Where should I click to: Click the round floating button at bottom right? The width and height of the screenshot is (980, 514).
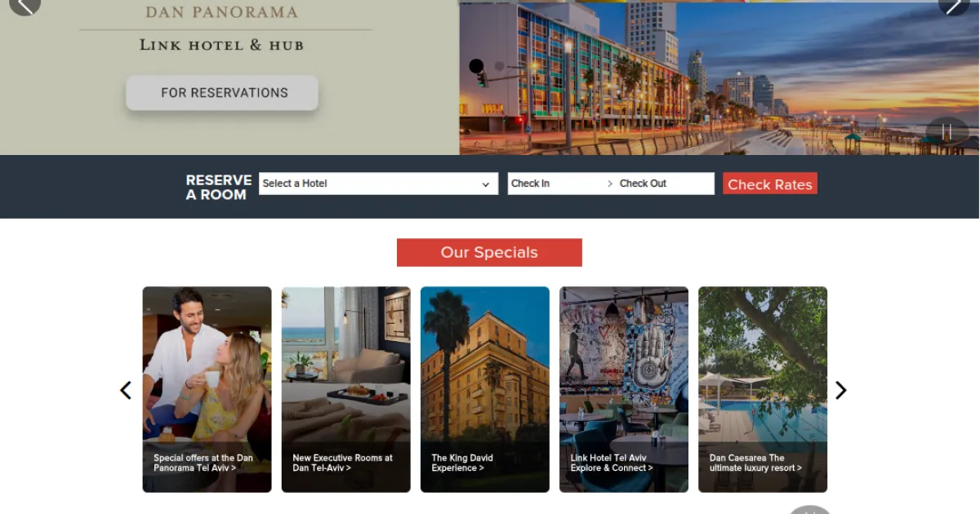(x=809, y=510)
